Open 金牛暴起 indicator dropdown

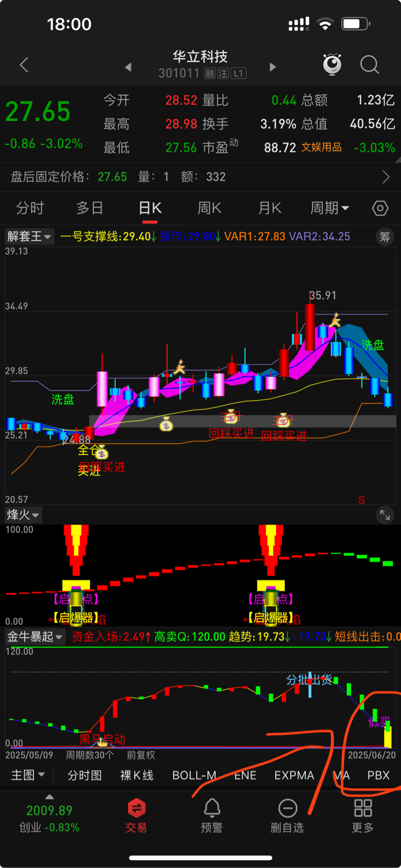pyautogui.click(x=34, y=637)
